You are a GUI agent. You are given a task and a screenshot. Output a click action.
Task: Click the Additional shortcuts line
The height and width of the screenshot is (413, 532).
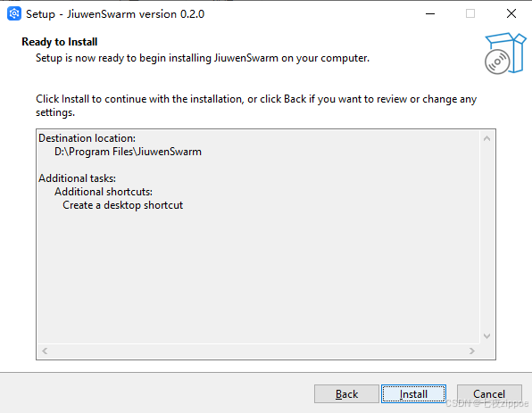point(104,192)
